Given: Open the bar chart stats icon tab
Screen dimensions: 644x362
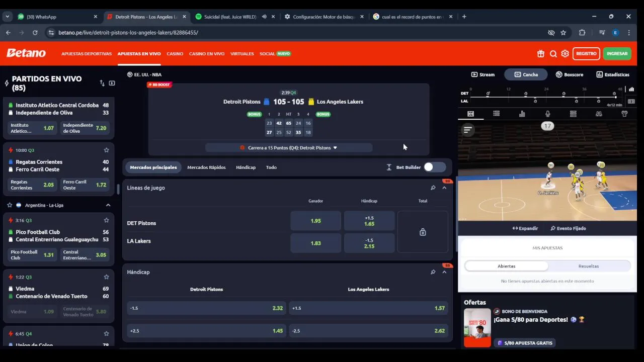Looking at the screenshot, I should (x=522, y=114).
